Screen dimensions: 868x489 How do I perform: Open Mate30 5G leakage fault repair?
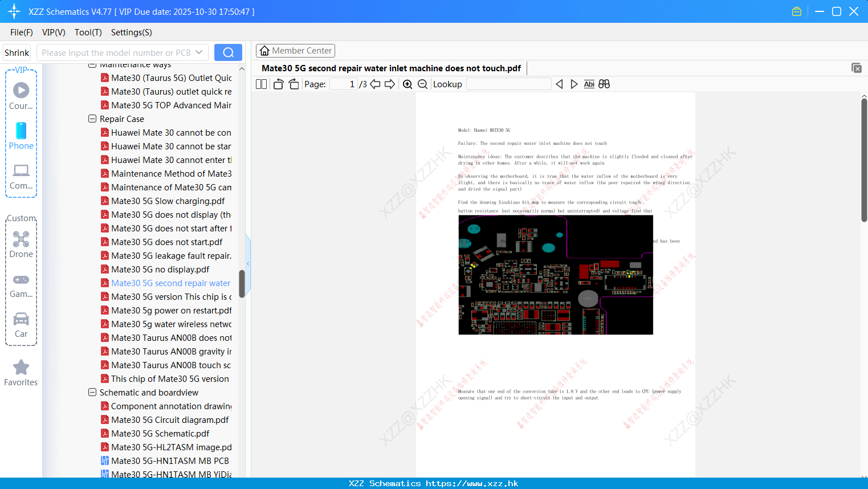[x=166, y=256]
